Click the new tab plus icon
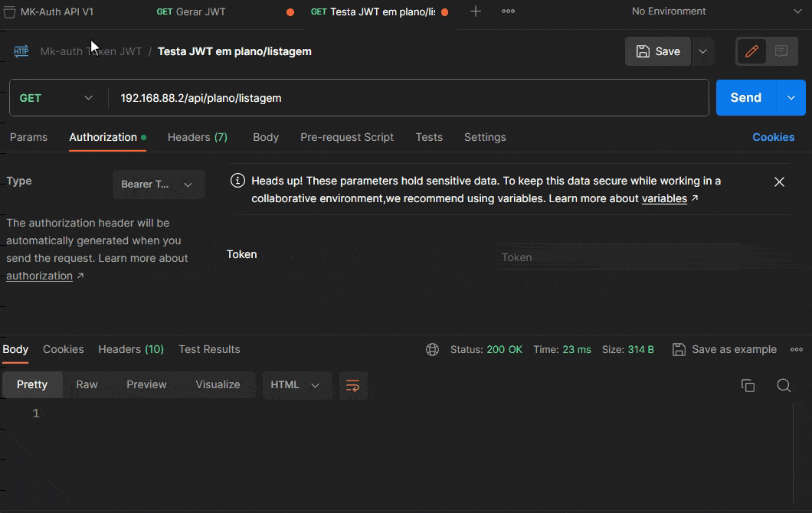 pos(476,11)
